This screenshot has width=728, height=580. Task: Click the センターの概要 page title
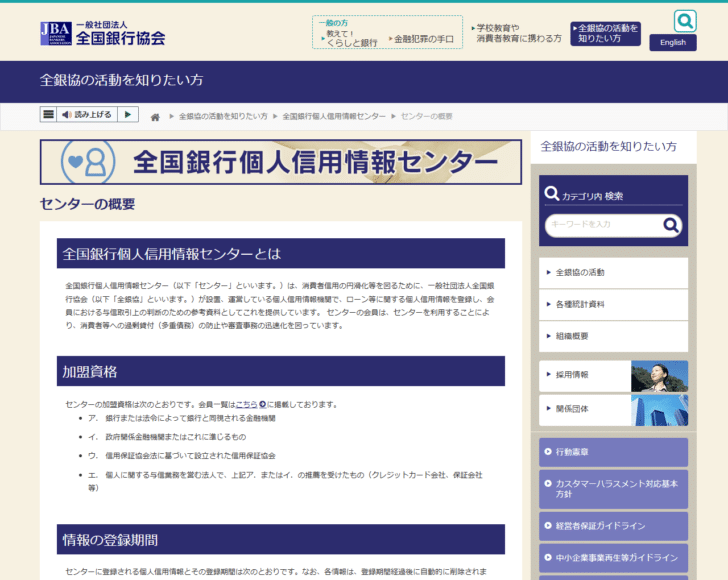[x=87, y=204]
